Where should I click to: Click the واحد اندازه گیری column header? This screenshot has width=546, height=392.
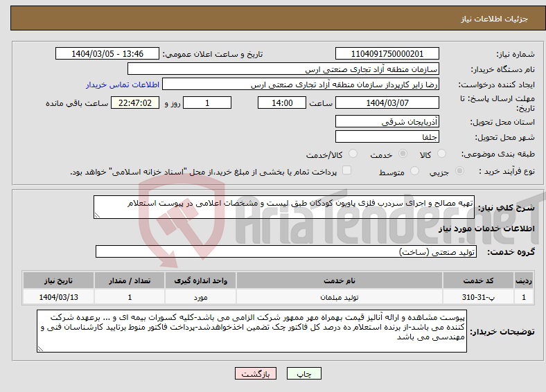coord(200,280)
